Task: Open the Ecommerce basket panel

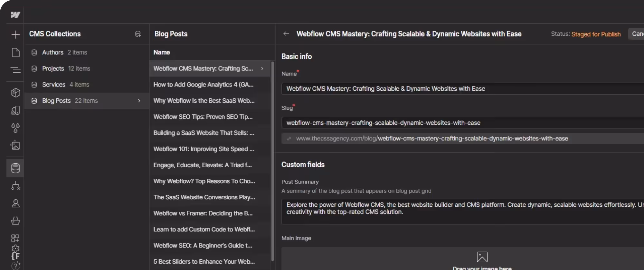Action: (15, 221)
